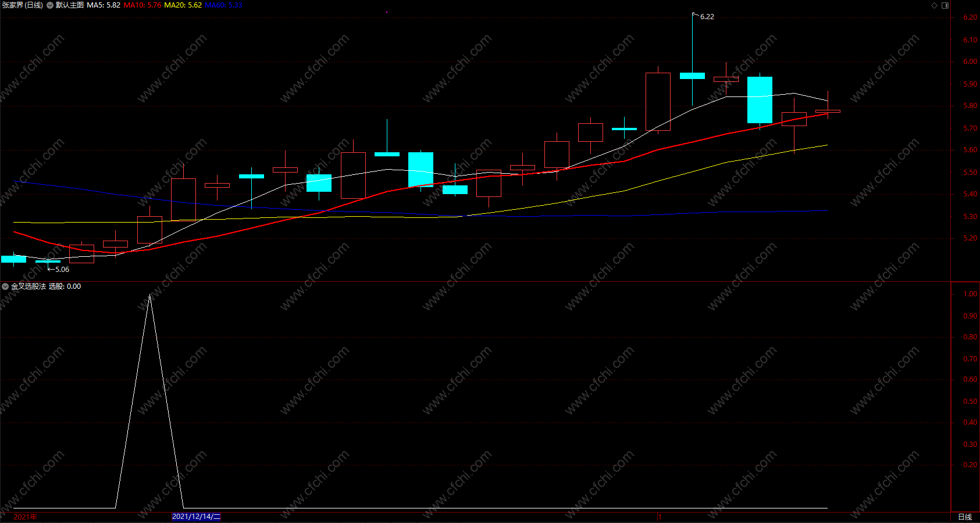Click the 2021年 year label on time axis
This screenshot has height=523, width=980.
click(x=25, y=517)
